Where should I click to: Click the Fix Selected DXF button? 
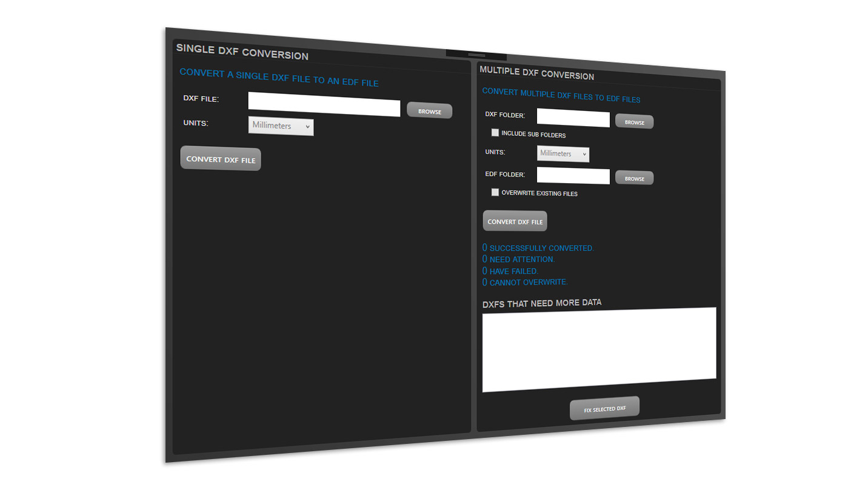click(604, 409)
